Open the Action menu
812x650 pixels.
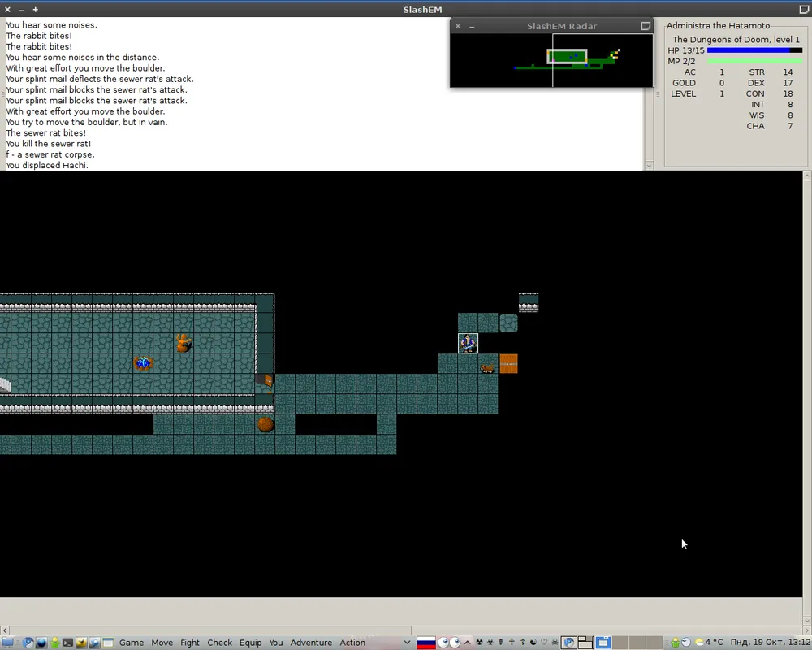pyautogui.click(x=352, y=643)
